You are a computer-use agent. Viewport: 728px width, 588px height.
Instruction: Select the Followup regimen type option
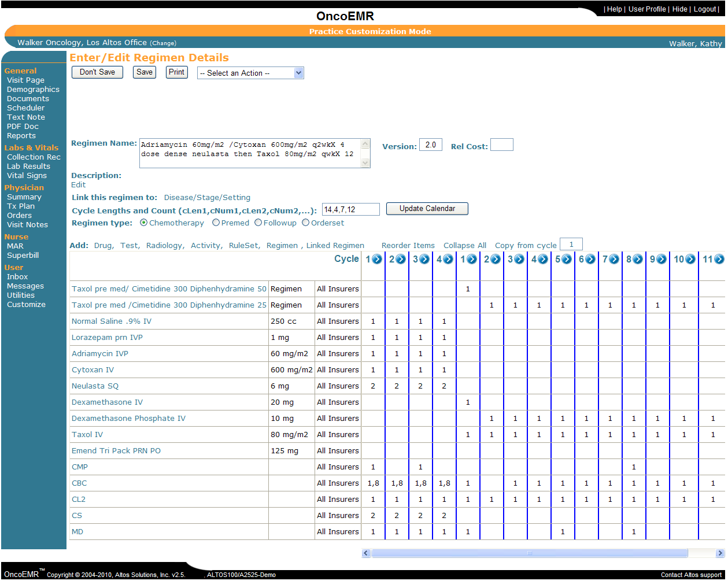[x=258, y=223]
